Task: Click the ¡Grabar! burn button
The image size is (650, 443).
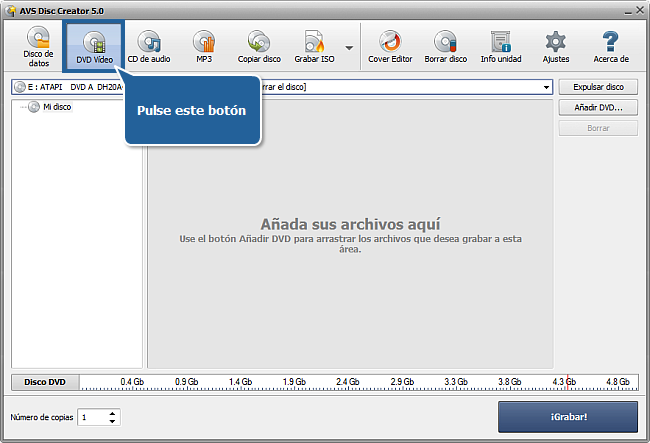Action: [x=568, y=417]
